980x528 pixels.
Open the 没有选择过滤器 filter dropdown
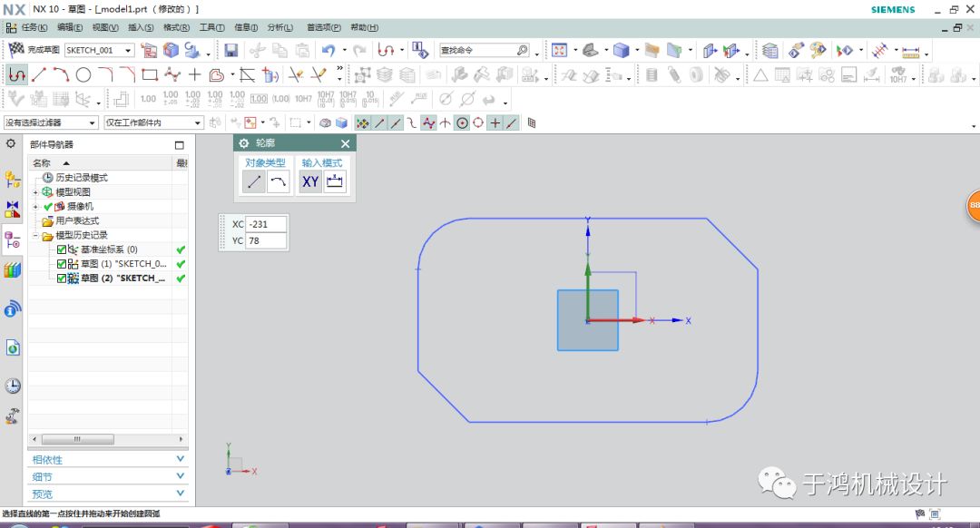tap(92, 122)
